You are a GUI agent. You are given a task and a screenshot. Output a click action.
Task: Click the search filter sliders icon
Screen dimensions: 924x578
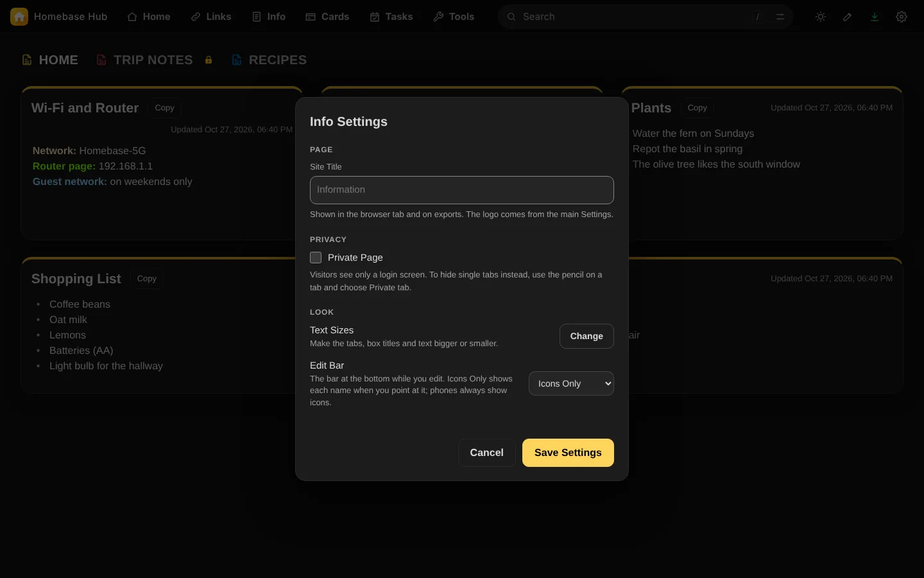click(x=780, y=17)
